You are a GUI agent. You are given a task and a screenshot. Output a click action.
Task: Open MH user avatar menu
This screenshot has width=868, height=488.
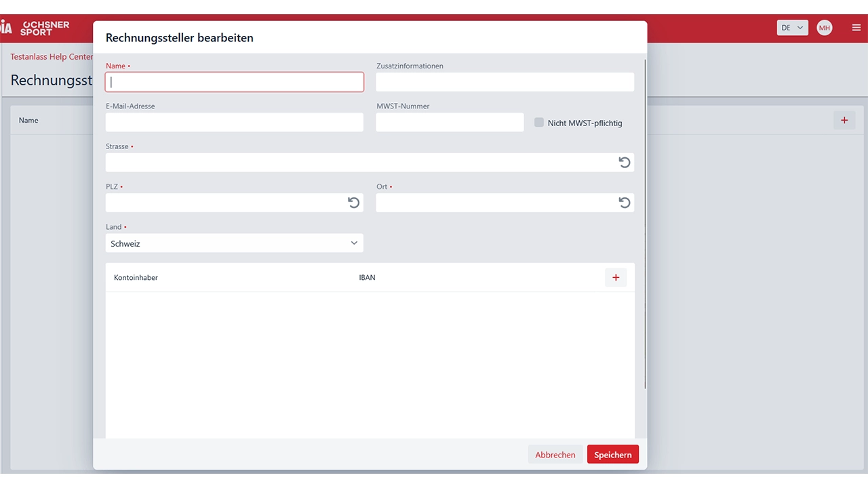point(825,28)
